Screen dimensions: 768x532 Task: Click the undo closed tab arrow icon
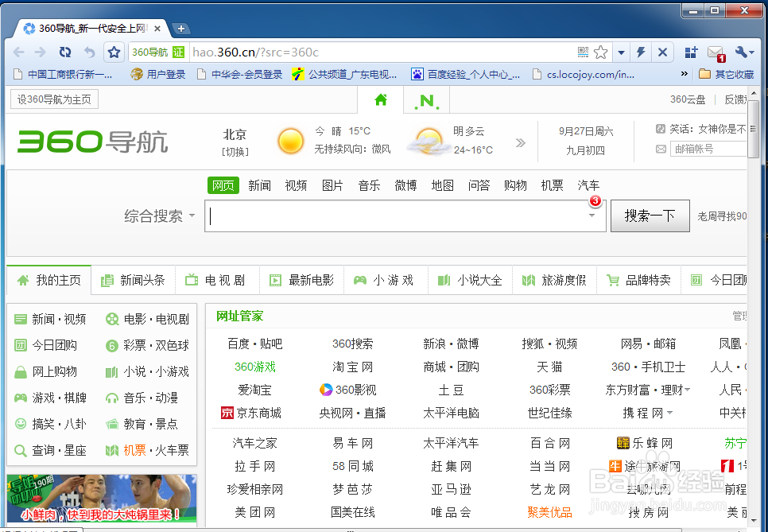(89, 52)
